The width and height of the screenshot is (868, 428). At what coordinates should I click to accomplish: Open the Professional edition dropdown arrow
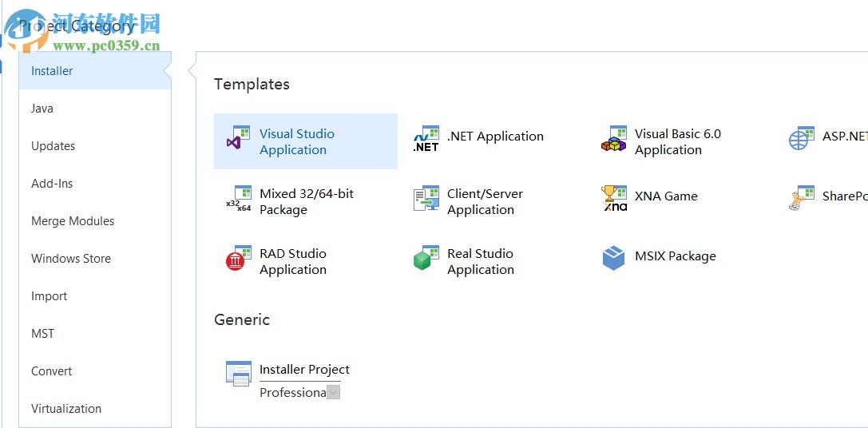pos(333,393)
